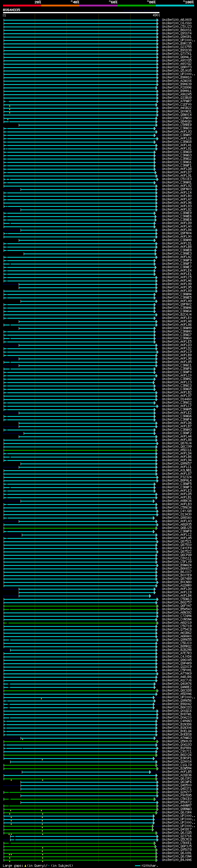
Task: Select subject label UniRef100_Q8W0C4
Action: coord(177,115)
